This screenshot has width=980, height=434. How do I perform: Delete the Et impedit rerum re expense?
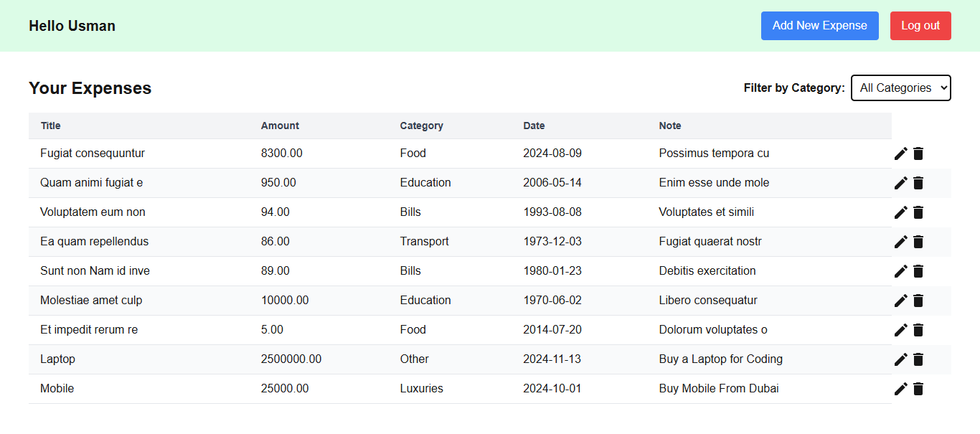[918, 330]
